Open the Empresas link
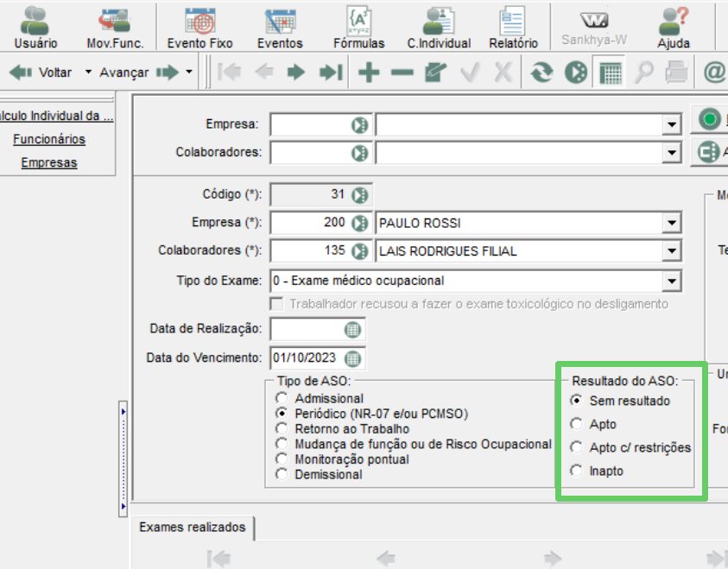 (x=48, y=163)
